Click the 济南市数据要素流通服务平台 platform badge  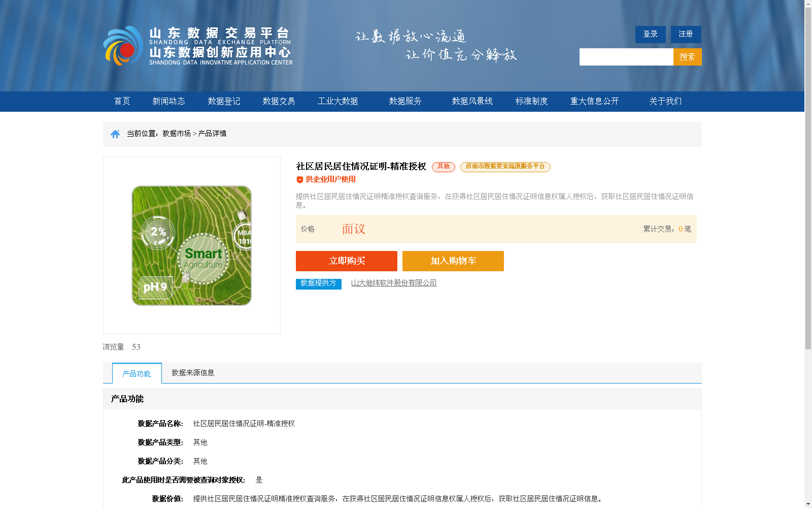pyautogui.click(x=505, y=167)
